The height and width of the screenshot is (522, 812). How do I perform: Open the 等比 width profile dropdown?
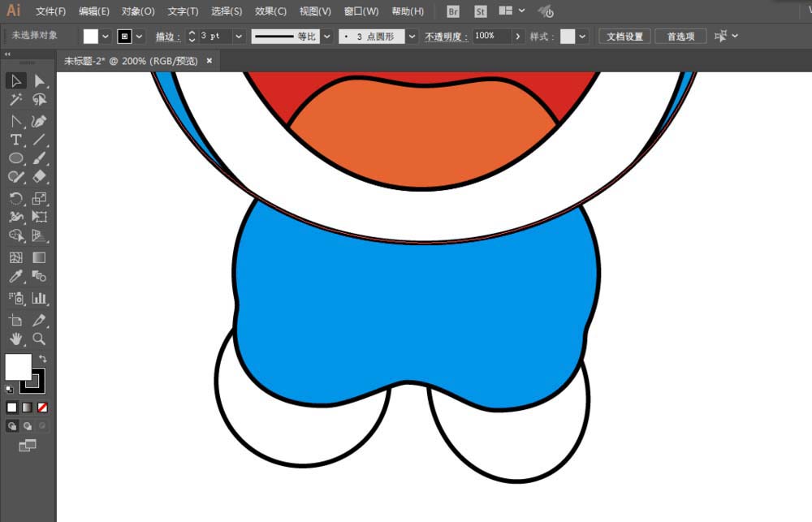coord(326,37)
